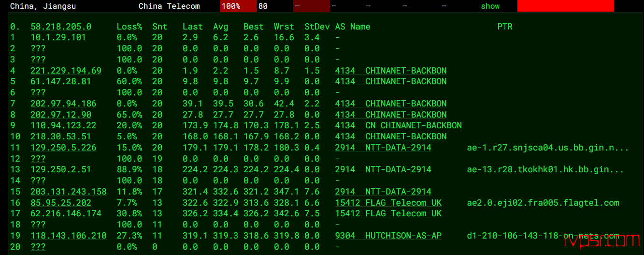Click the bright red bar at top right

click(x=566, y=6)
